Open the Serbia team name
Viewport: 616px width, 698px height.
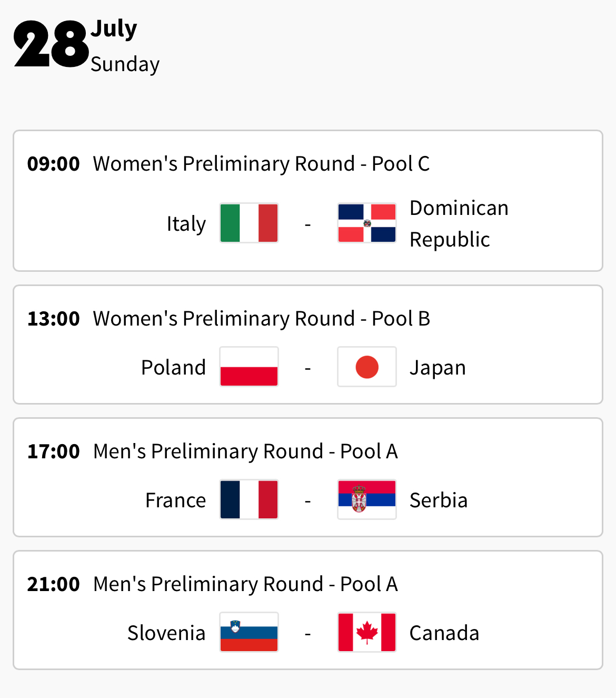[439, 500]
